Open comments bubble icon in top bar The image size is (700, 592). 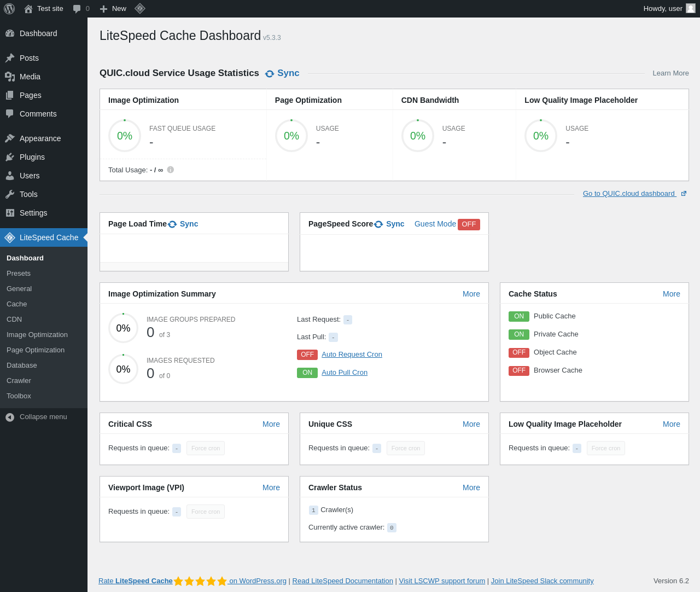point(77,9)
